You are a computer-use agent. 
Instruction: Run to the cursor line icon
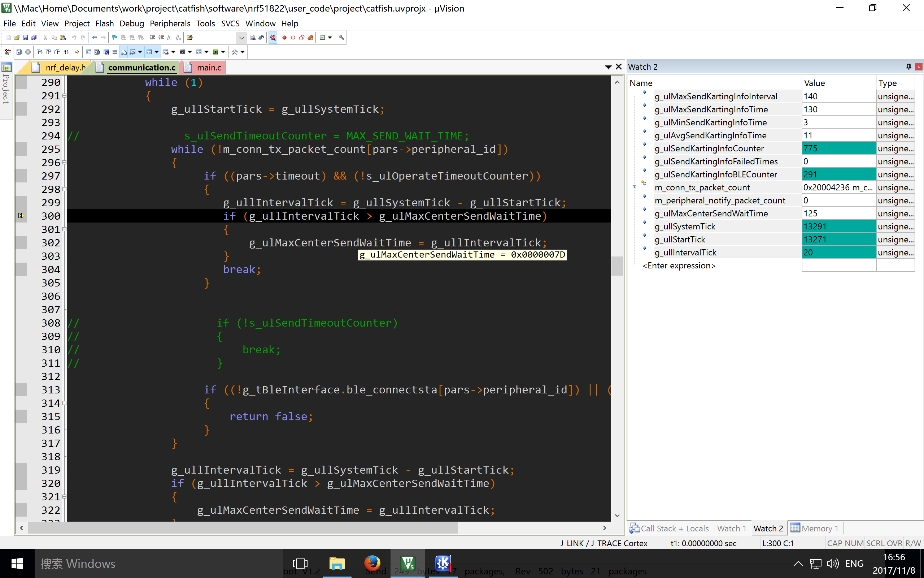pos(66,52)
